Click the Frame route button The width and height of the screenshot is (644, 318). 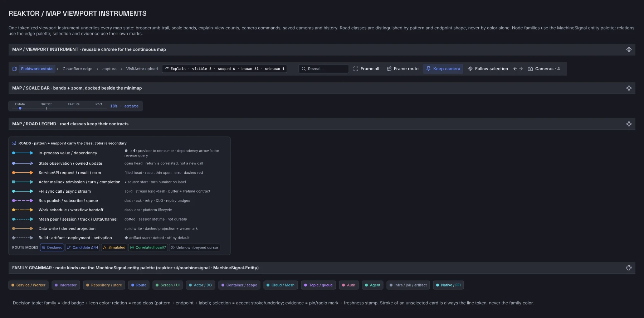[x=402, y=69]
